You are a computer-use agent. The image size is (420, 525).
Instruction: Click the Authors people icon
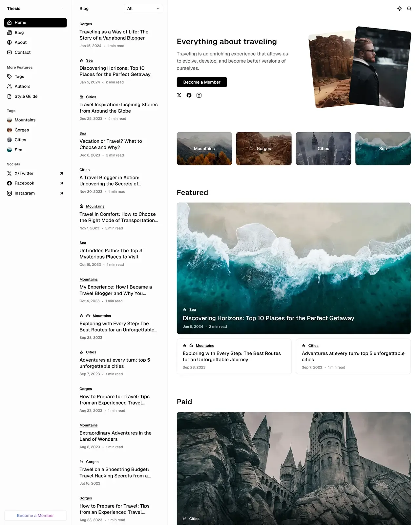click(10, 87)
